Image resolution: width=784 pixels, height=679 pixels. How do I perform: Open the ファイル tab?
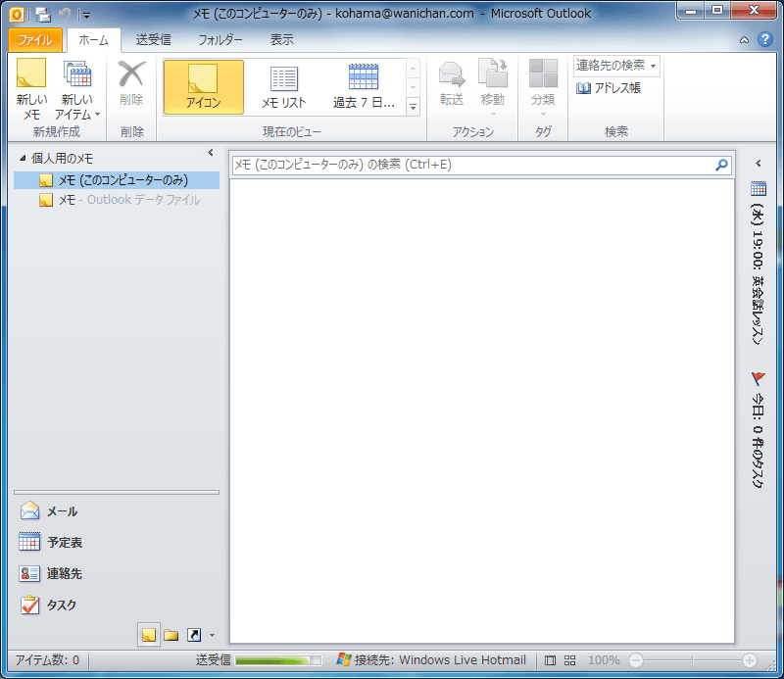tap(35, 40)
